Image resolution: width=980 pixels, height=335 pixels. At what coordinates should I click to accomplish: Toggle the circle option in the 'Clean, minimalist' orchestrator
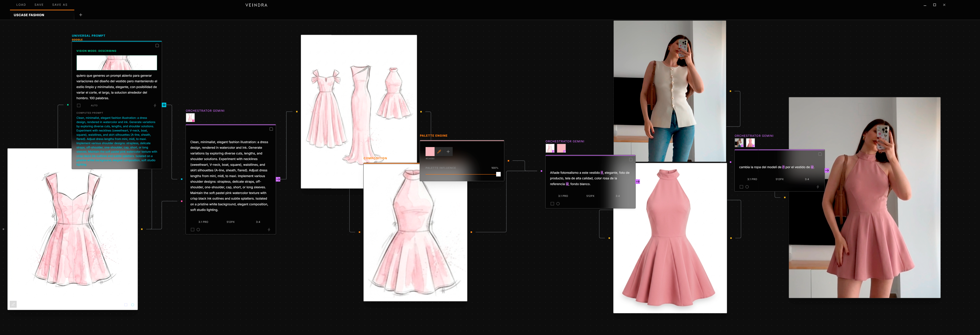[198, 230]
